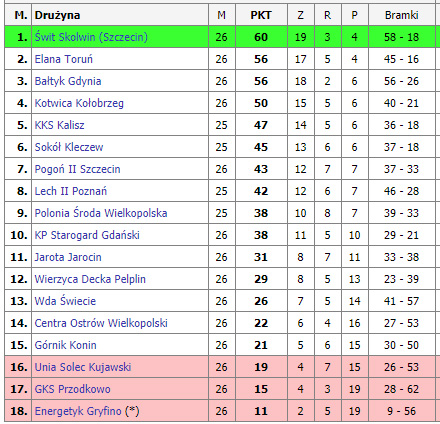Open the KKS Kalisz team link
This screenshot has width=440, height=424.
[x=59, y=125]
